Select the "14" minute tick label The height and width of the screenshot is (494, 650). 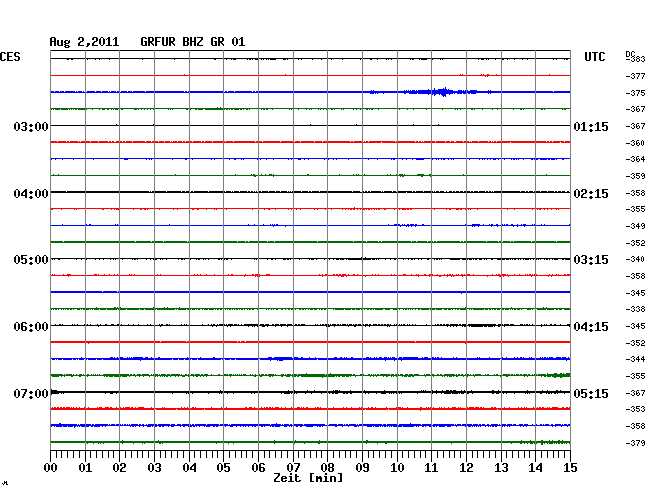[x=535, y=468]
